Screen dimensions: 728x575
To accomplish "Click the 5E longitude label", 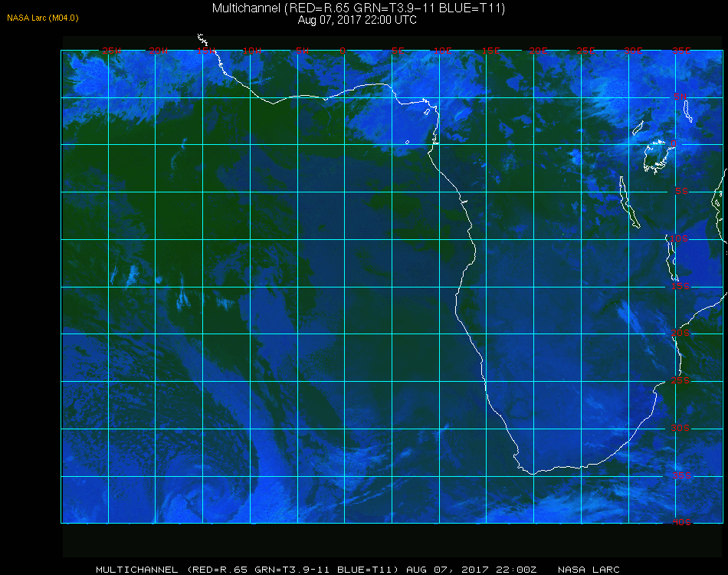I will [x=398, y=51].
